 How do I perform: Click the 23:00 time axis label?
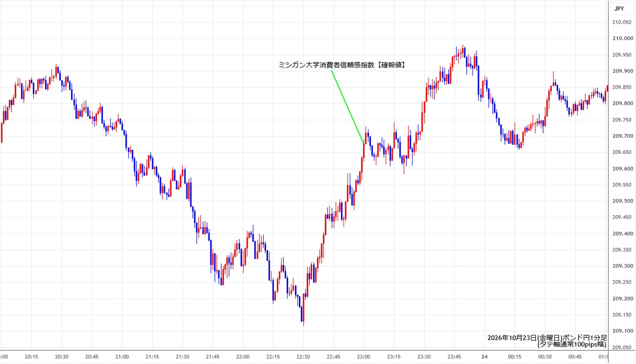pos(363,357)
